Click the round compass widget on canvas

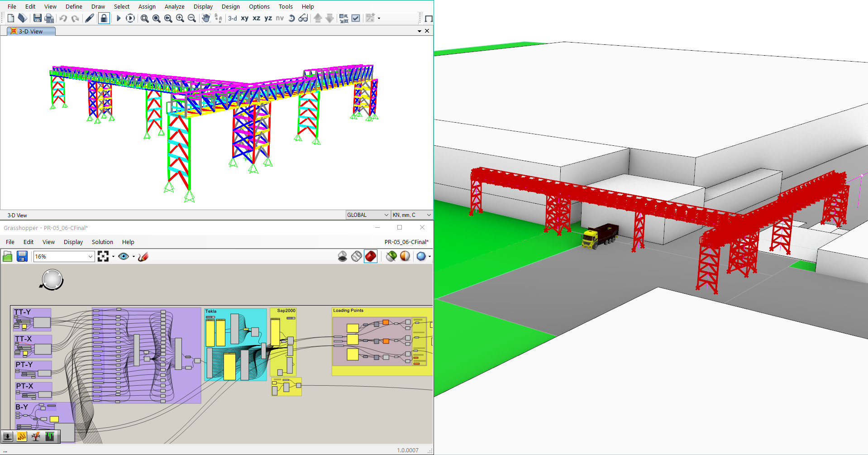pyautogui.click(x=52, y=280)
